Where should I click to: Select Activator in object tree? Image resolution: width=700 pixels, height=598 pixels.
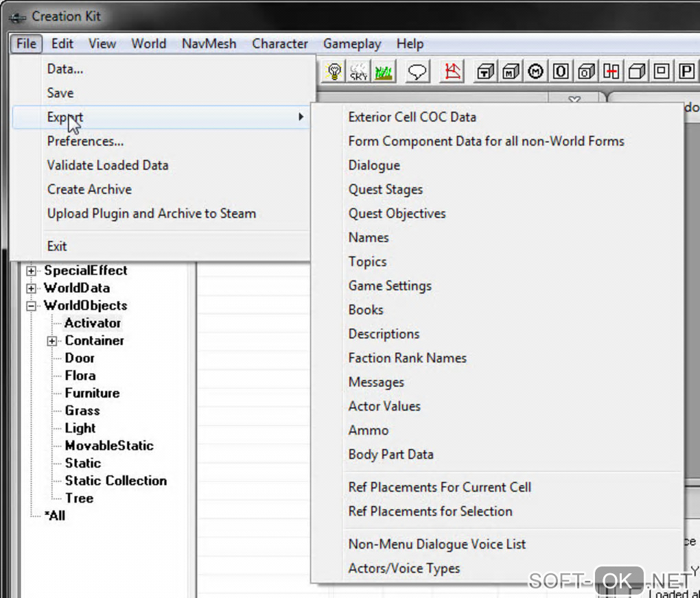tap(93, 323)
